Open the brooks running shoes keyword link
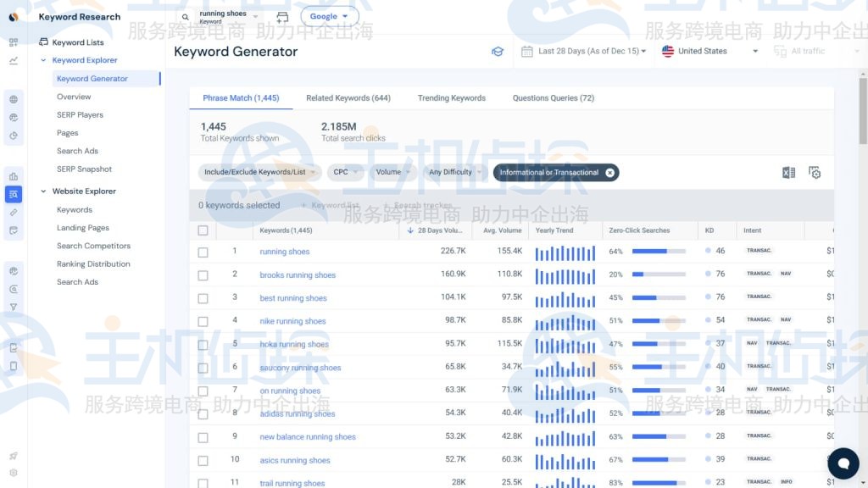This screenshot has height=488, width=868. (298, 274)
